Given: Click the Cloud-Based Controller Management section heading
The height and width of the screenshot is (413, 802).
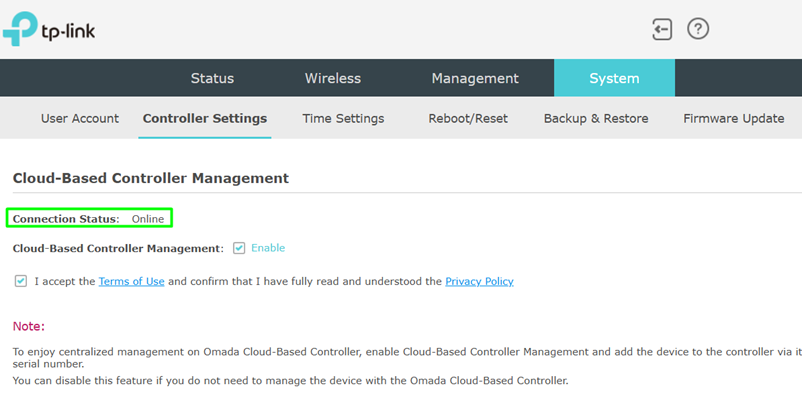Looking at the screenshot, I should click(151, 178).
